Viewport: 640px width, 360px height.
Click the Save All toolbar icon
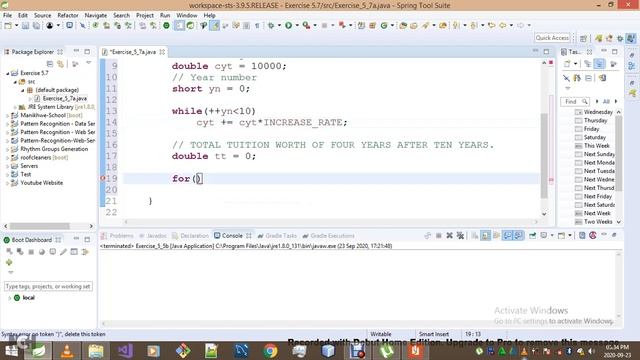36,26
